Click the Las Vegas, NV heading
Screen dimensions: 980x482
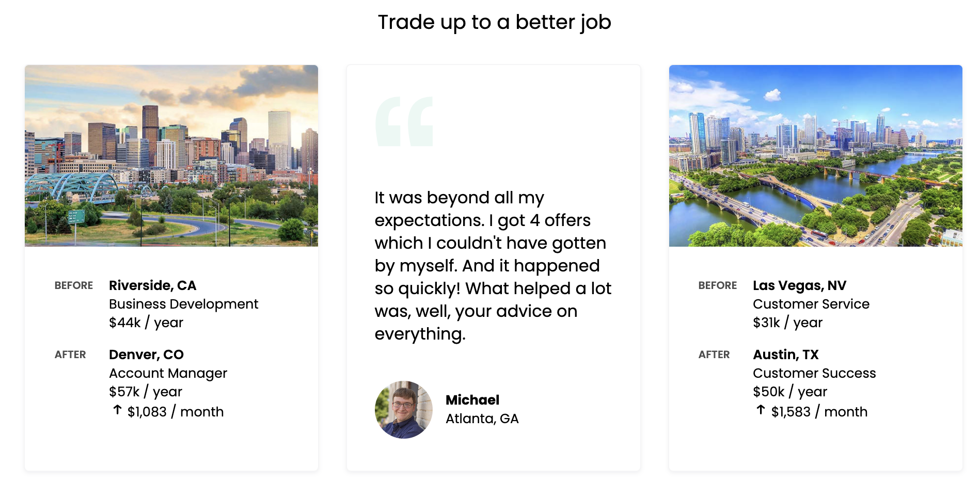(799, 285)
